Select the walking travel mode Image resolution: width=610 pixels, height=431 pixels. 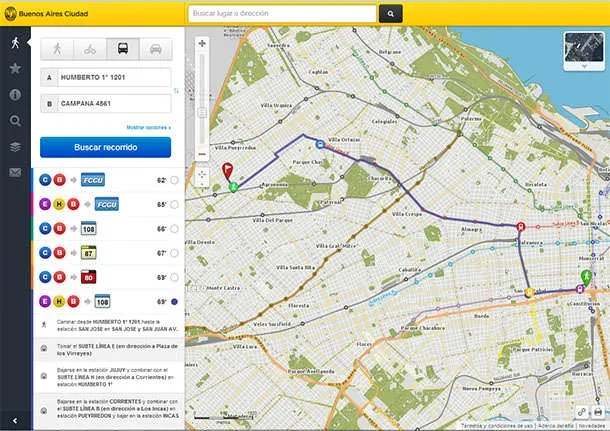(x=57, y=49)
